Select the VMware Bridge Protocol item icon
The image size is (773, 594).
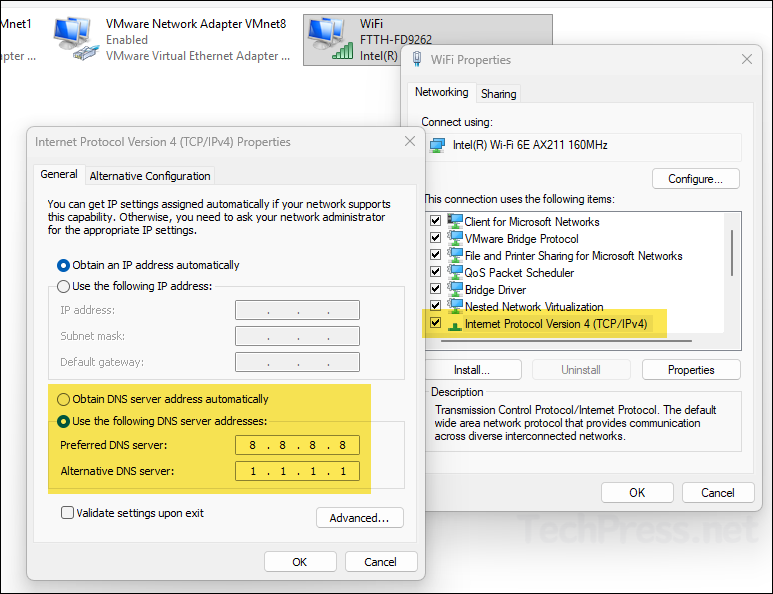pyautogui.click(x=456, y=239)
